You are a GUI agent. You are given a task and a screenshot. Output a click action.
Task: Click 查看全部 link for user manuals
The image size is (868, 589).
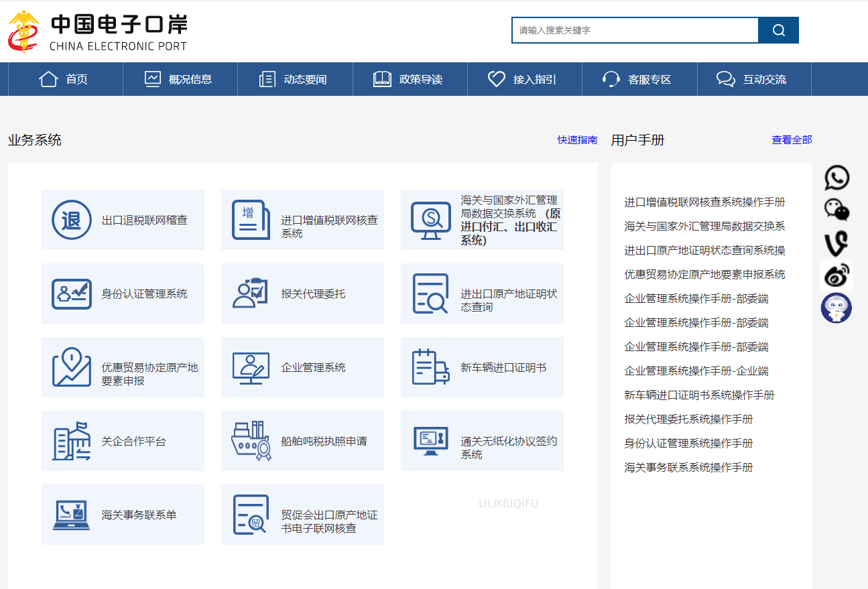click(x=792, y=140)
